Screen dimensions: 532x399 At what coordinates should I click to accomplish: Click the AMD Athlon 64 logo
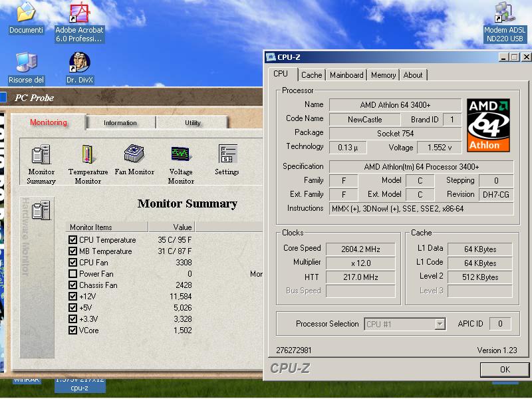pos(488,125)
